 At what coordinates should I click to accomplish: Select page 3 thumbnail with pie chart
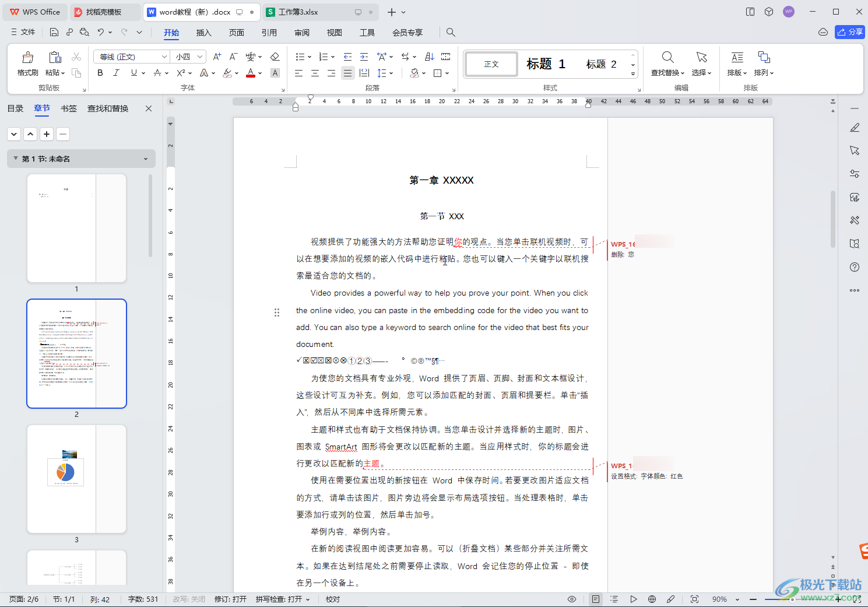(x=76, y=479)
